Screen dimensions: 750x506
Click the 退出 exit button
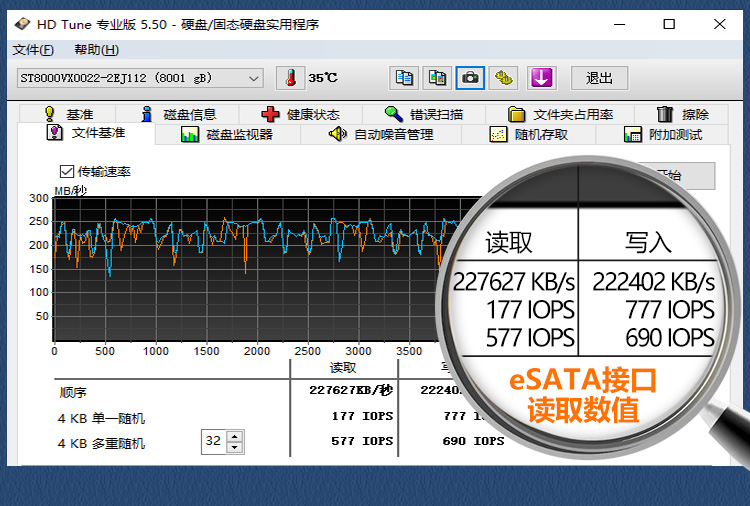[599, 78]
